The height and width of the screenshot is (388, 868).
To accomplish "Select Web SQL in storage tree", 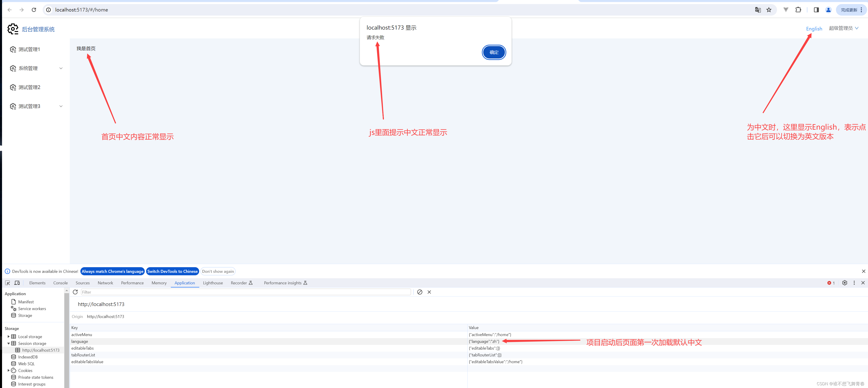I will 26,364.
